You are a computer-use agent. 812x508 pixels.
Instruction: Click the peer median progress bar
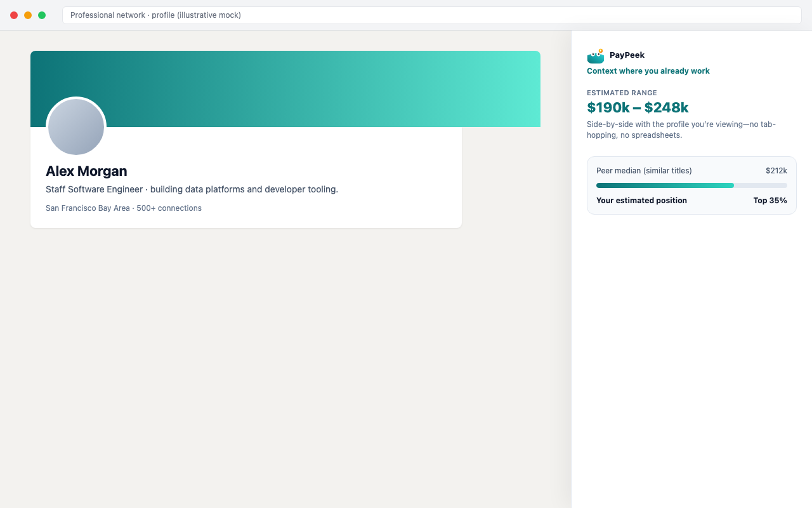click(x=691, y=185)
